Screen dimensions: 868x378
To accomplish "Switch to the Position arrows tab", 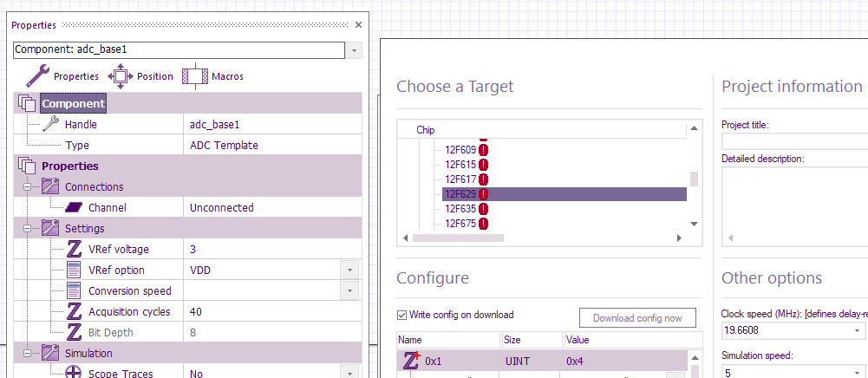I will click(x=121, y=76).
